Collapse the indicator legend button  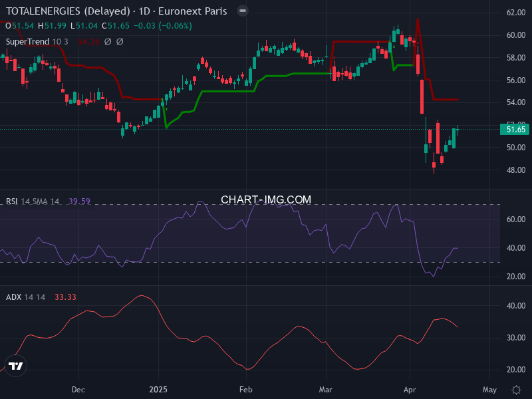click(x=243, y=11)
